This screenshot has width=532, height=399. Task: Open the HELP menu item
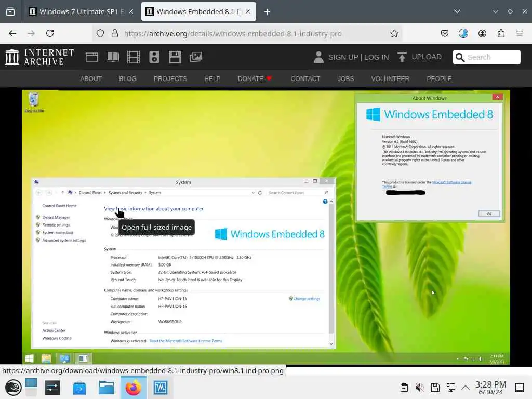coord(212,79)
